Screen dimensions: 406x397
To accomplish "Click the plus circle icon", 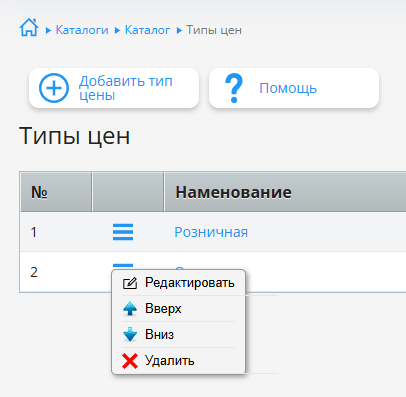I will tap(54, 88).
